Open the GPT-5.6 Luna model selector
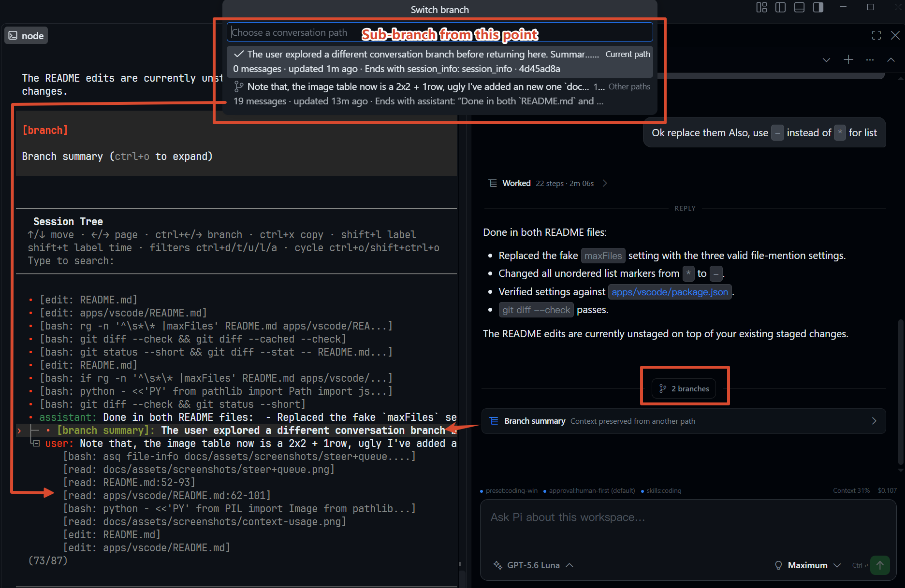The width and height of the screenshot is (905, 588). (534, 565)
